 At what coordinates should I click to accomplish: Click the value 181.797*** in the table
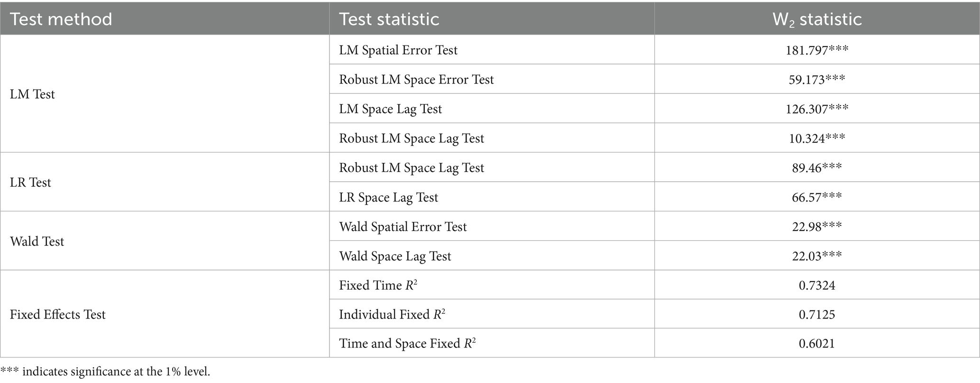coord(817,50)
